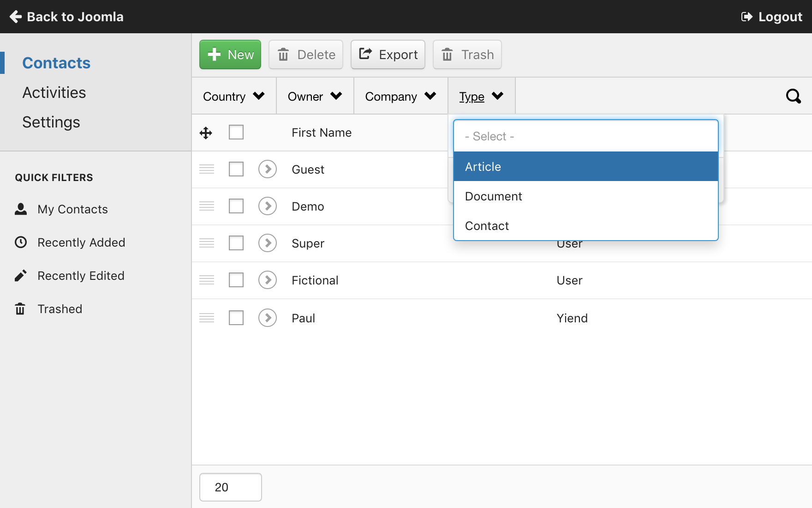
Task: Open details arrow for Paul contact
Action: click(268, 318)
